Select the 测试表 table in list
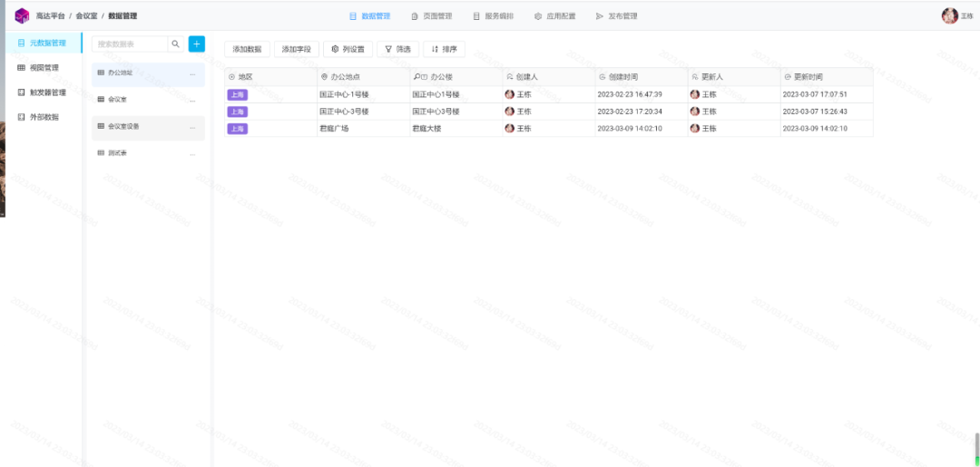 coord(148,153)
